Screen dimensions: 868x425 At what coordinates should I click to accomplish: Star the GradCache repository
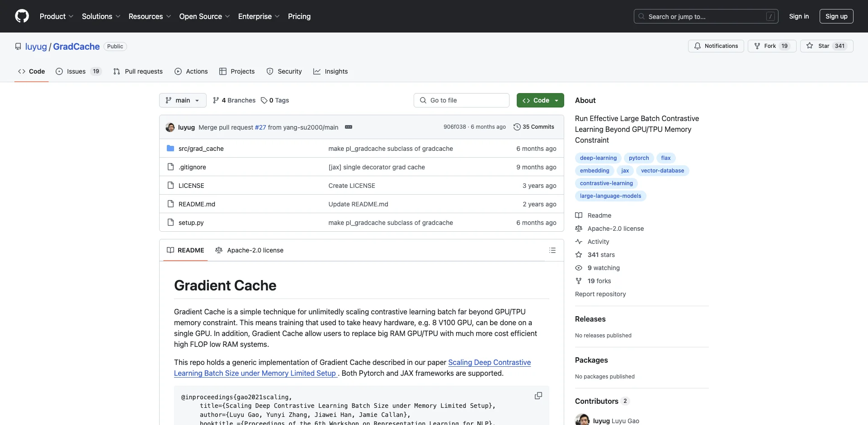coord(826,46)
